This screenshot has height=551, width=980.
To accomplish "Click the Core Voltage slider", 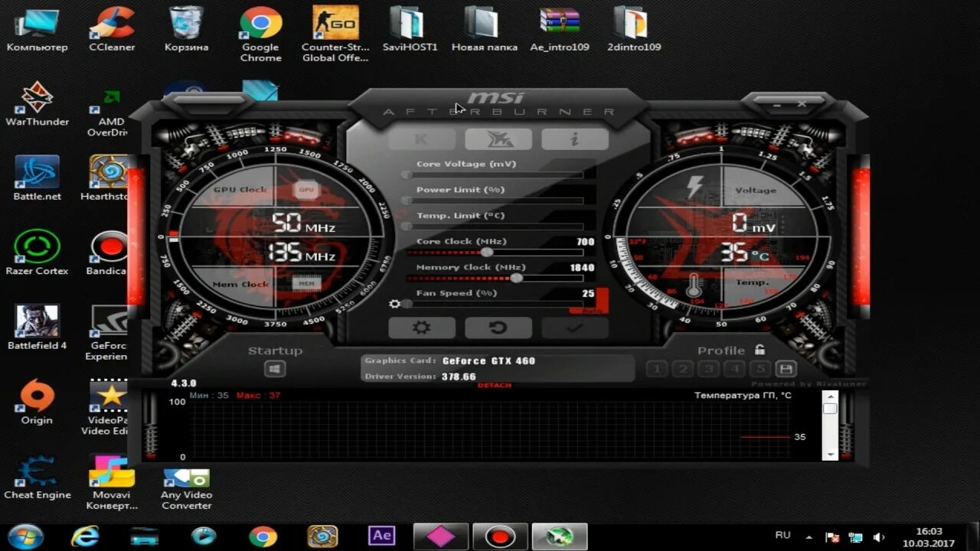I will (x=495, y=174).
